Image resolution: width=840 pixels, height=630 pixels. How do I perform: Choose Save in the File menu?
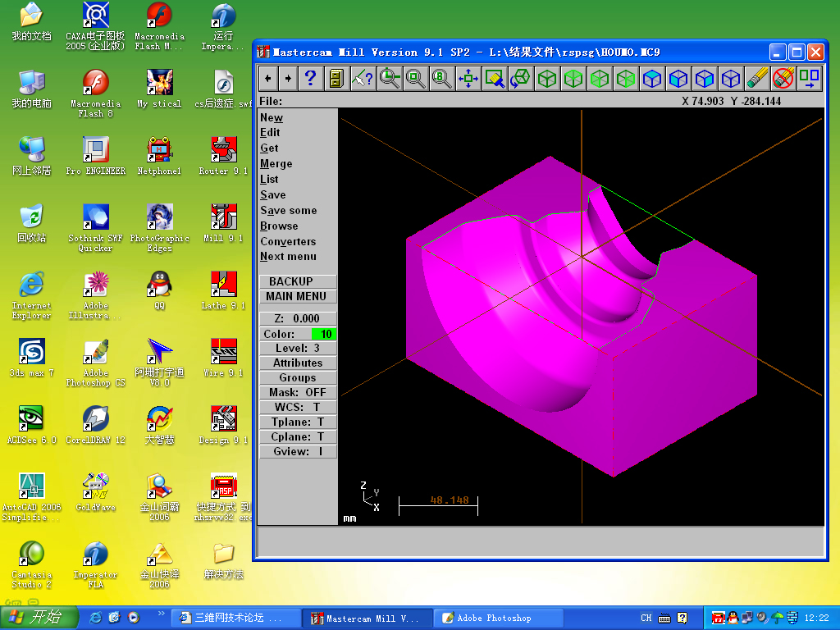point(272,194)
